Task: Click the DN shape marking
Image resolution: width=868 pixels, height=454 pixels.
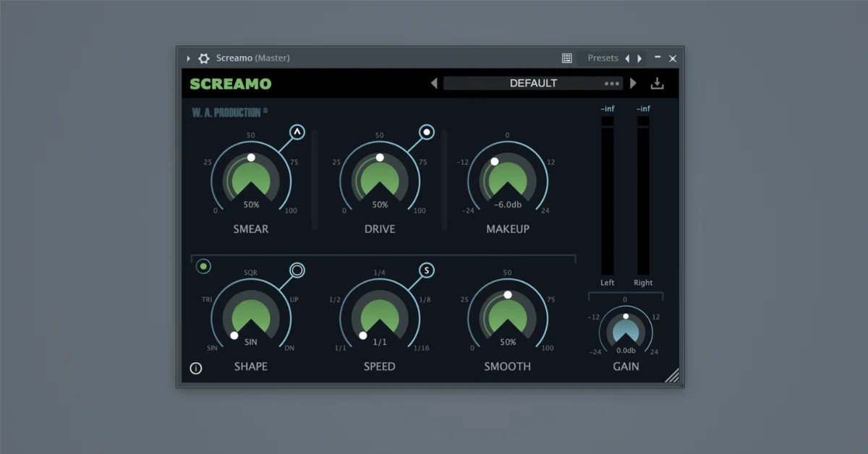Action: (x=289, y=348)
